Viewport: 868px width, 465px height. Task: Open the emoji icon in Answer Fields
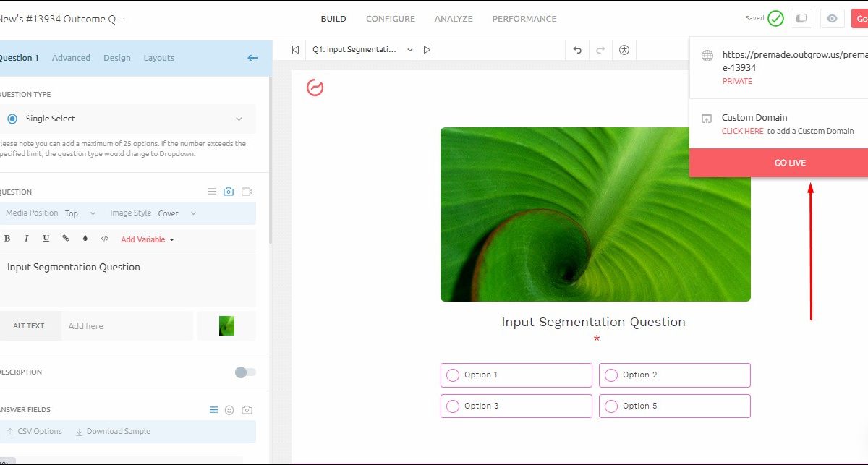229,410
